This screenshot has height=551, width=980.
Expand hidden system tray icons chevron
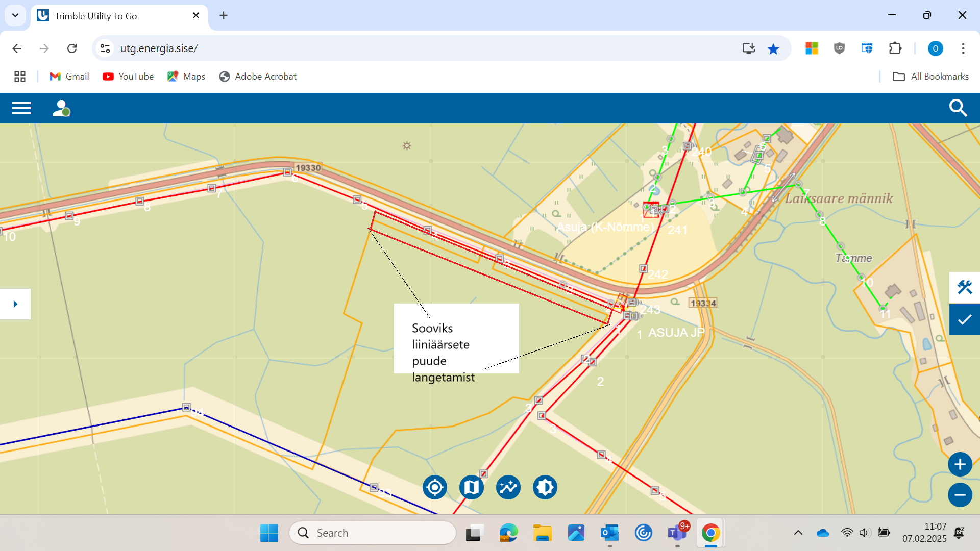point(798,533)
